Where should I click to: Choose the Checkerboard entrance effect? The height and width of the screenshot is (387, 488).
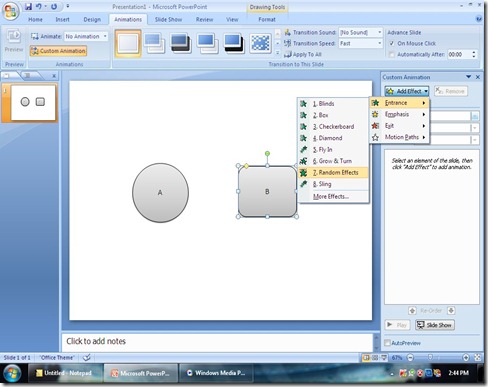point(333,127)
